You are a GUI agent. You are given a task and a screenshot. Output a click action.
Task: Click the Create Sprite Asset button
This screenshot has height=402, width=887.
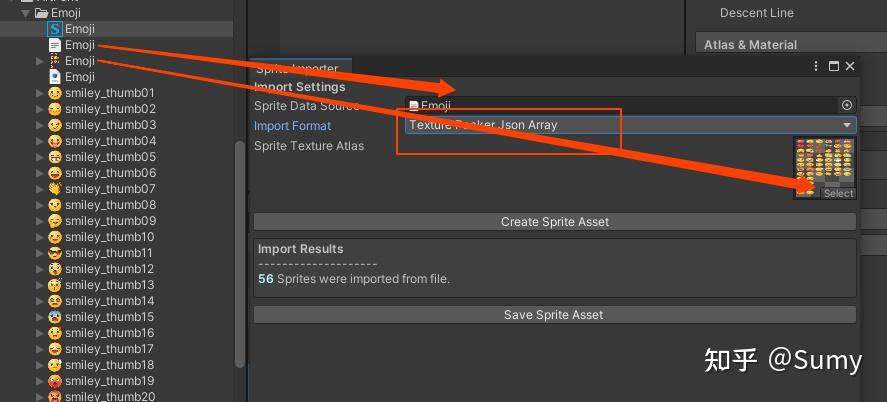point(554,222)
